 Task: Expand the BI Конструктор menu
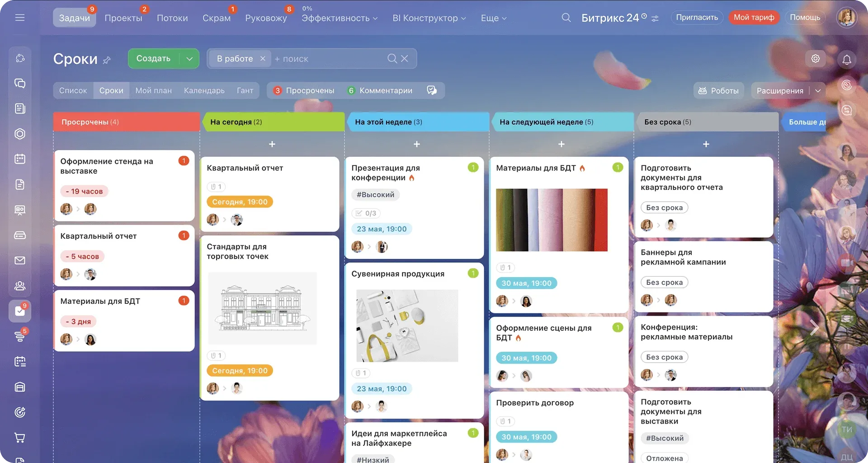coord(429,18)
